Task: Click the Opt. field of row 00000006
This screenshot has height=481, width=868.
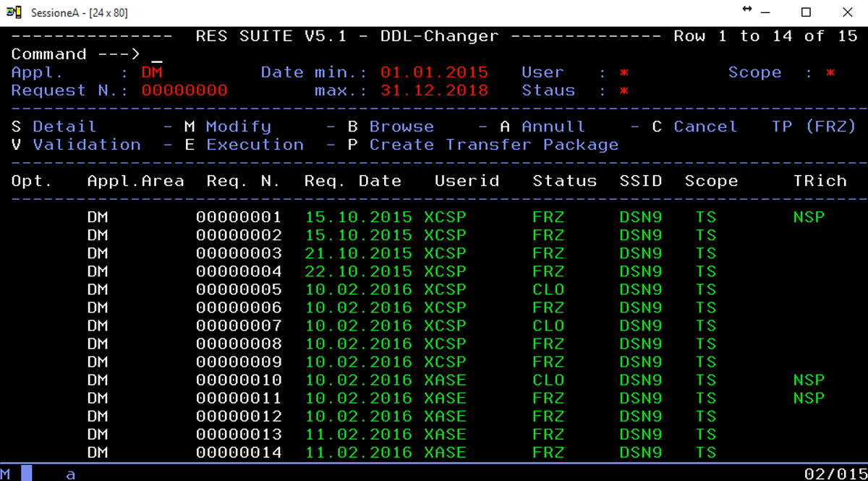Action: [33, 307]
